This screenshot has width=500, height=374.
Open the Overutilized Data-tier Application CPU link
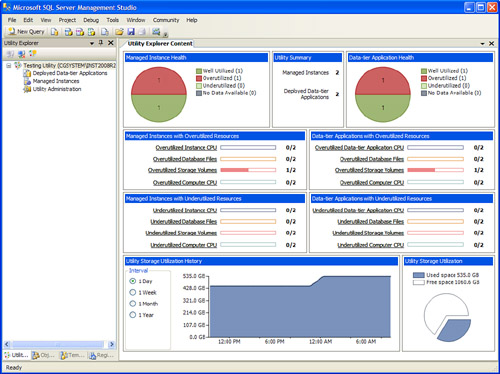tap(359, 148)
